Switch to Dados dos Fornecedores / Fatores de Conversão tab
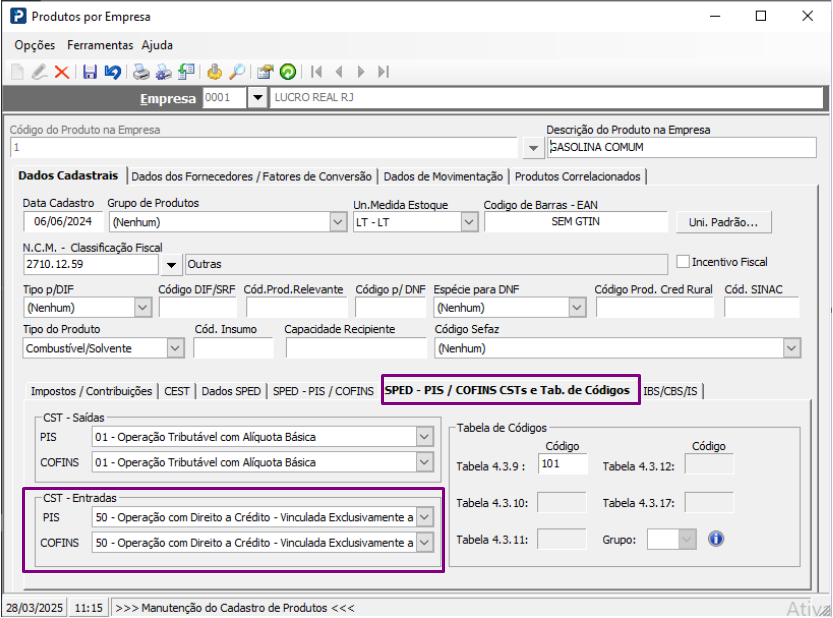The width and height of the screenshot is (833, 618). [x=251, y=176]
